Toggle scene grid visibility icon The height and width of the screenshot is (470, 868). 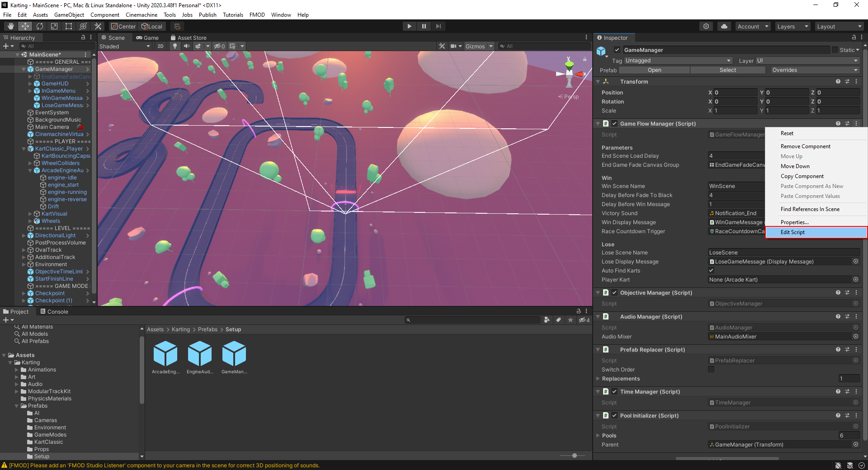click(x=232, y=46)
